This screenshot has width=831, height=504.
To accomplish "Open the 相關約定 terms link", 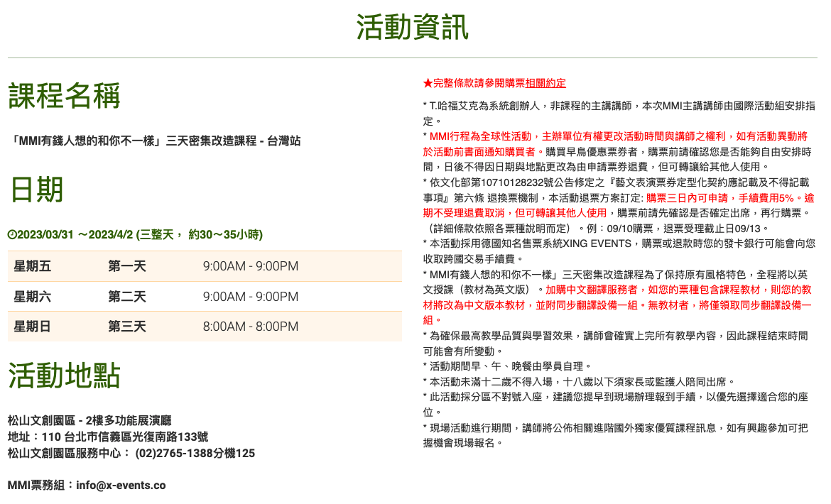I will click(x=545, y=83).
